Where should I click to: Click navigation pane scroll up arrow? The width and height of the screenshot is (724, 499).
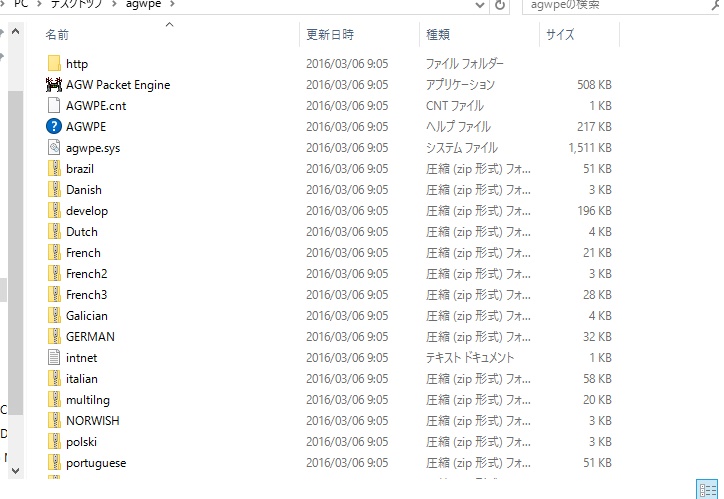[x=15, y=31]
